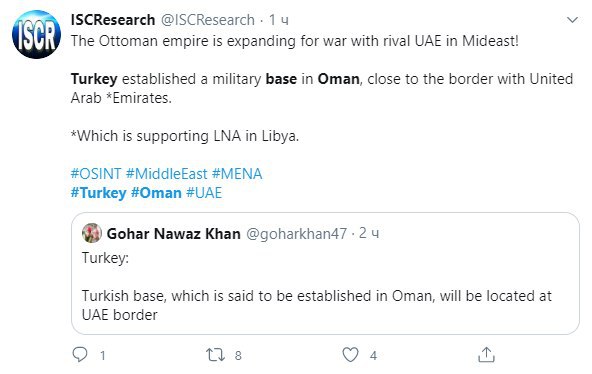Open the reply speech-bubble icon

(80, 354)
